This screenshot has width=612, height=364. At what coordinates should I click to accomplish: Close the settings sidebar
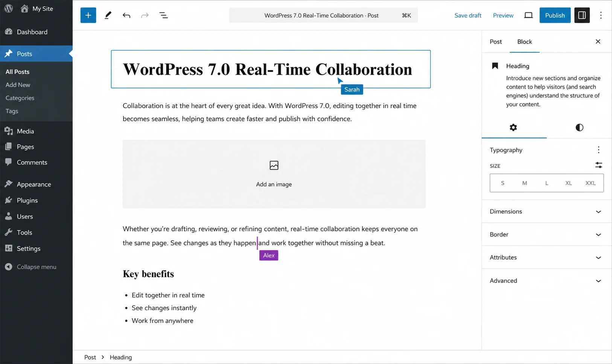[x=598, y=41]
